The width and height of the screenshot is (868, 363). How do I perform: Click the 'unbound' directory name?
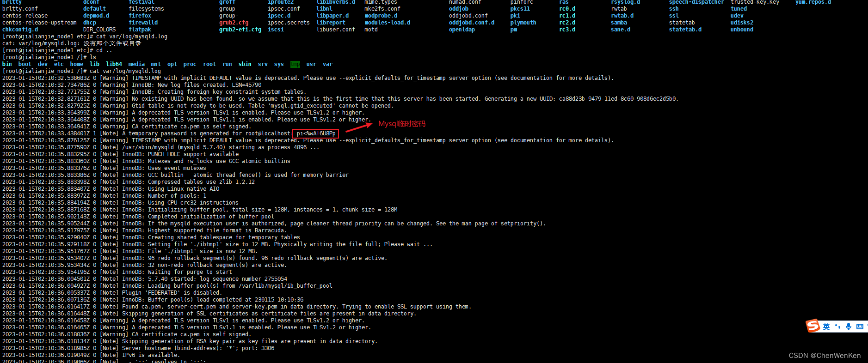point(742,30)
